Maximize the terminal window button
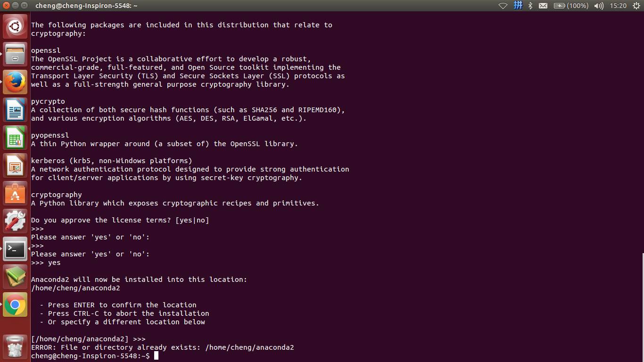Screen dimensions: 644x362 click(x=24, y=6)
